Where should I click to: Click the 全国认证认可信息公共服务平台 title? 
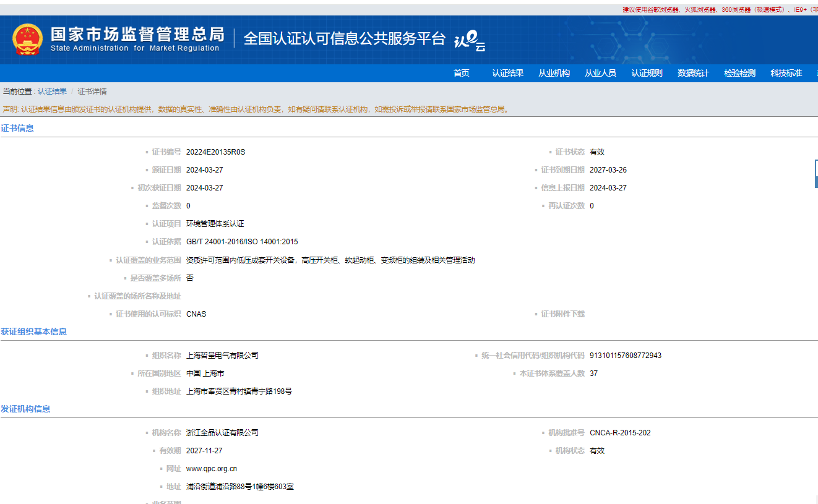(344, 38)
